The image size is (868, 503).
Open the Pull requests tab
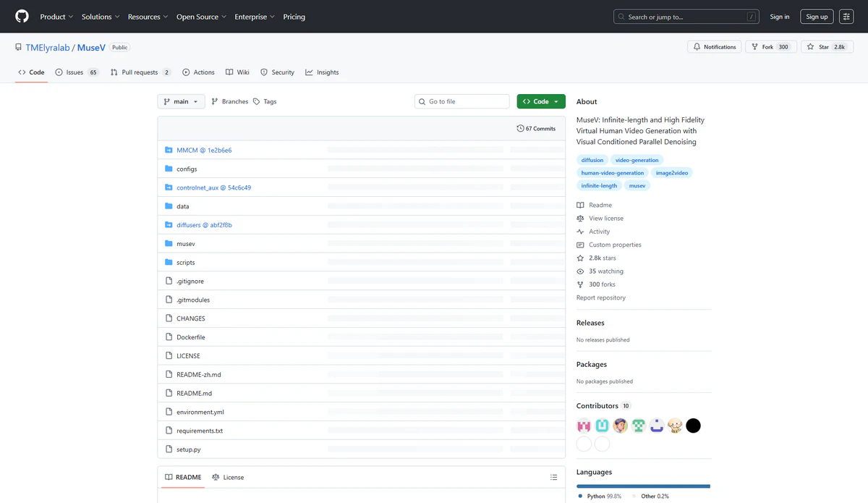[x=140, y=72]
